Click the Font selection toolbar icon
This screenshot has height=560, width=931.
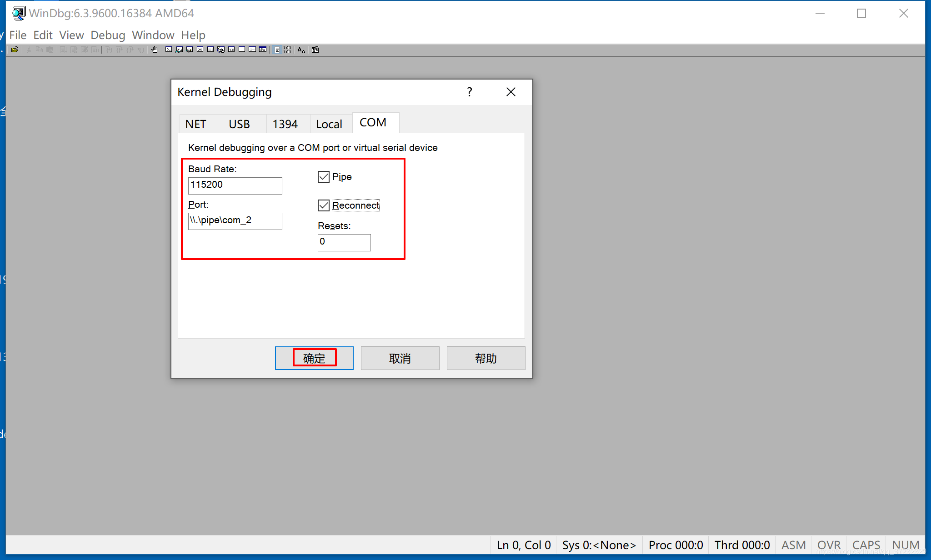click(x=300, y=50)
